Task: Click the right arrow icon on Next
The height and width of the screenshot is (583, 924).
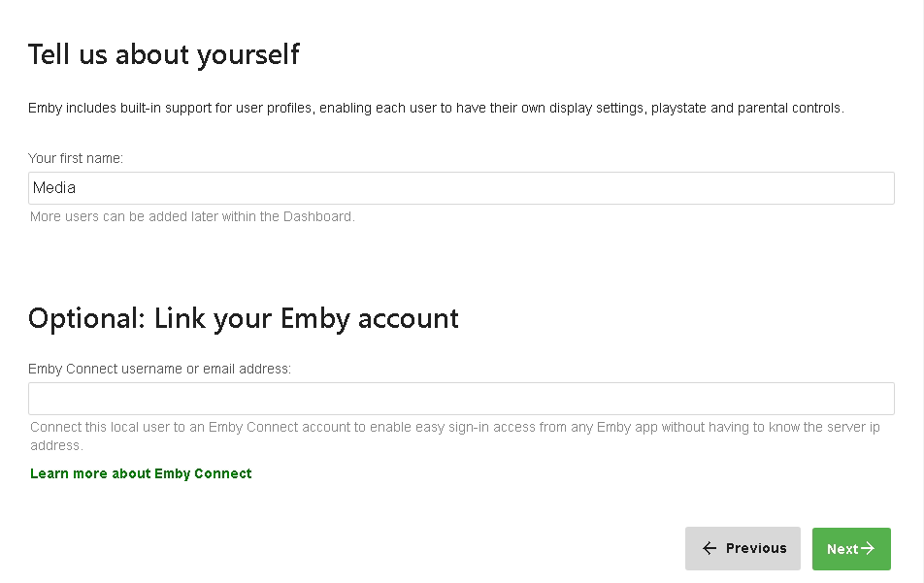Action: (869, 549)
